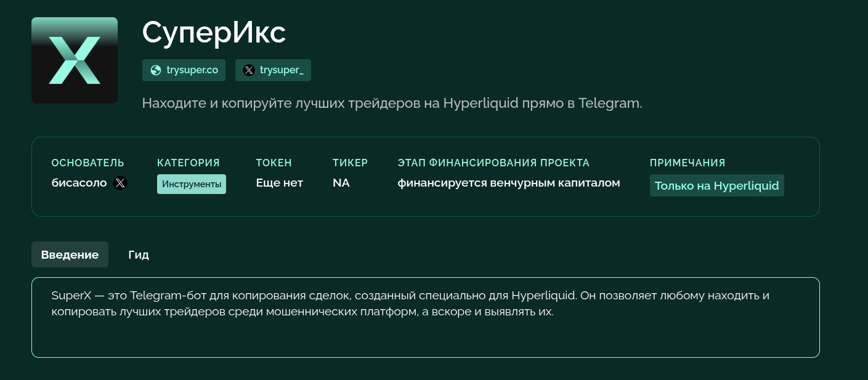The image size is (868, 380).
Task: Click the КАТЕГОРИЯ column label
Action: tap(189, 163)
